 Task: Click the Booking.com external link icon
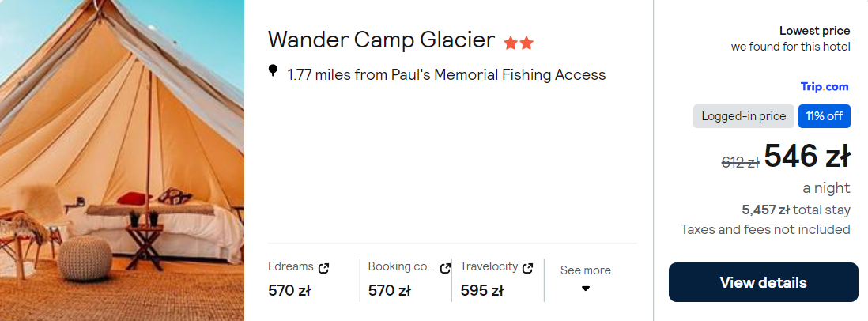pyautogui.click(x=445, y=268)
